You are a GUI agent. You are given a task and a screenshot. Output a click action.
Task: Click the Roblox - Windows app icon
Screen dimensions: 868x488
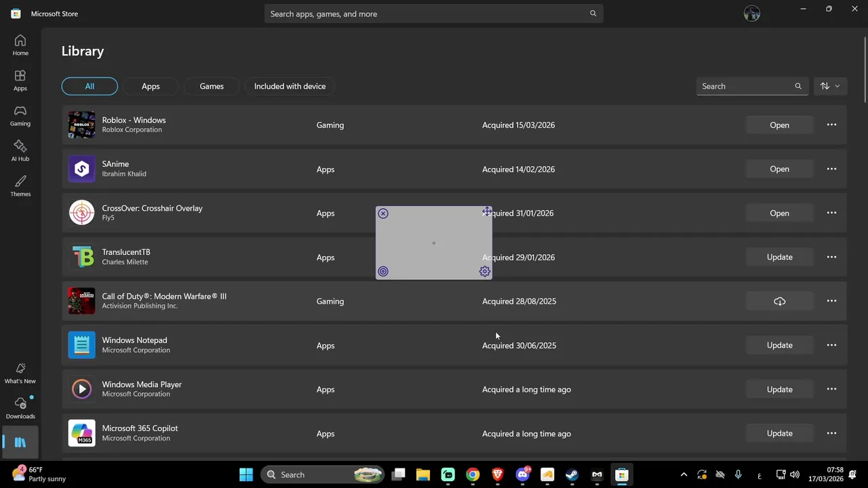(81, 125)
